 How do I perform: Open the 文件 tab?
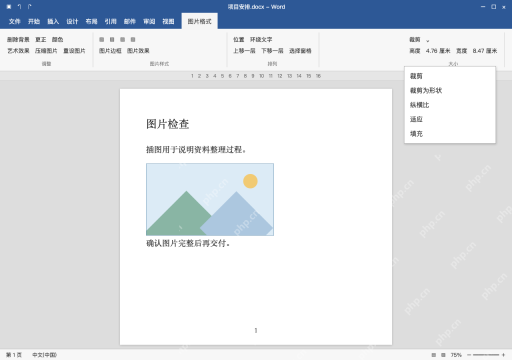[x=14, y=21]
